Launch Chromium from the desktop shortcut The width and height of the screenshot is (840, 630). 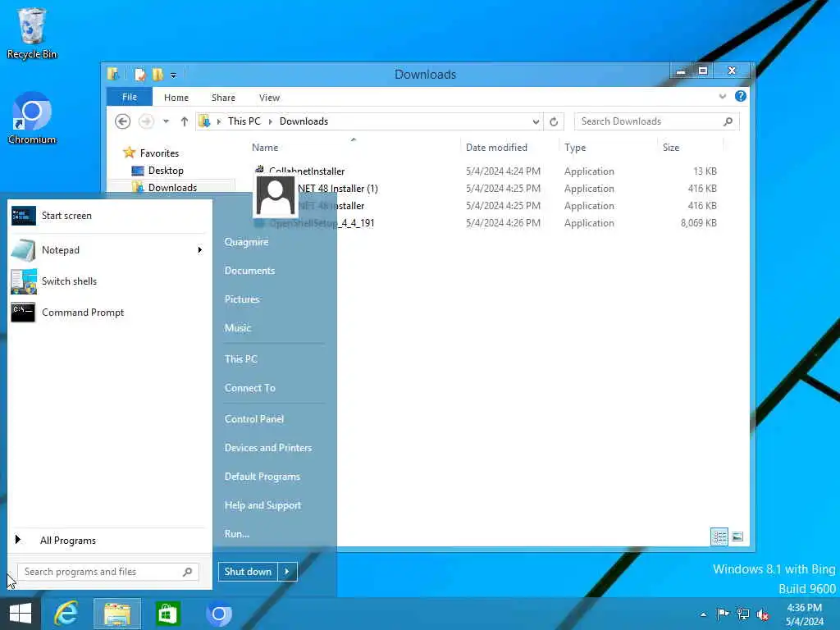[32, 118]
